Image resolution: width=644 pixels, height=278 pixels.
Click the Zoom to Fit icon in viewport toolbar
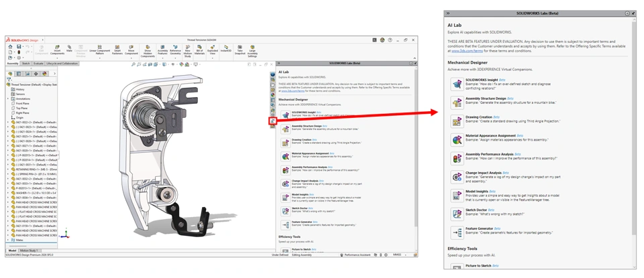pos(133,64)
